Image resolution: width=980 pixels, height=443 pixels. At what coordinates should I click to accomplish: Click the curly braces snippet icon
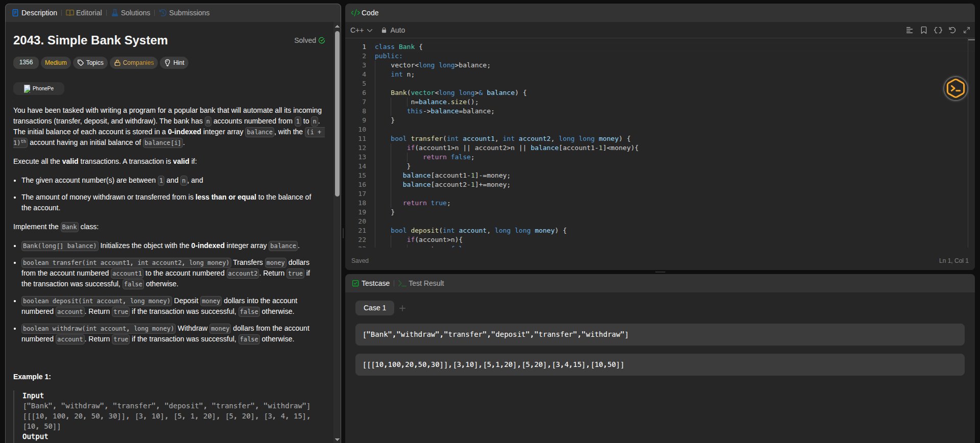coord(938,30)
